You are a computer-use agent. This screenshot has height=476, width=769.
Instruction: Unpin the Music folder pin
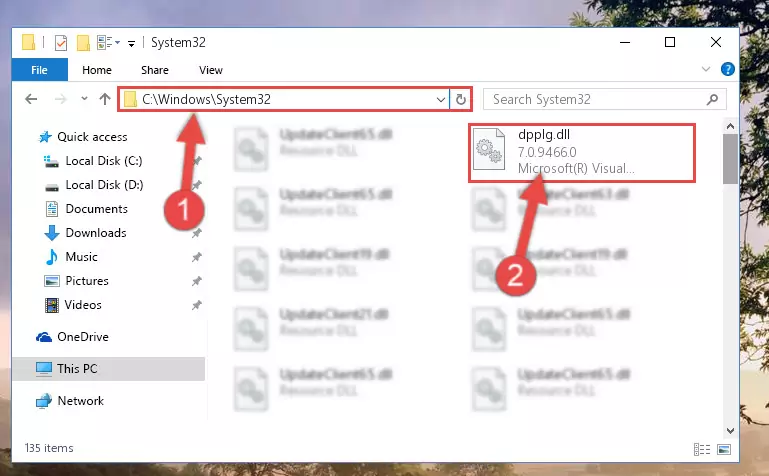197,257
